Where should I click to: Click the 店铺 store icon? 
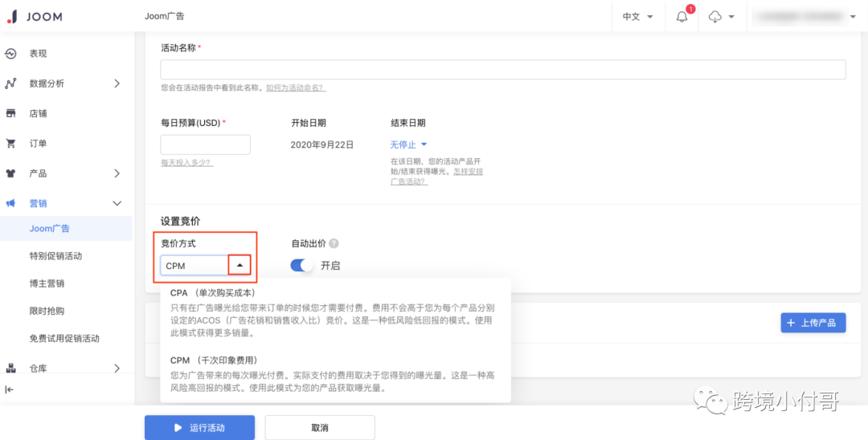(10, 113)
